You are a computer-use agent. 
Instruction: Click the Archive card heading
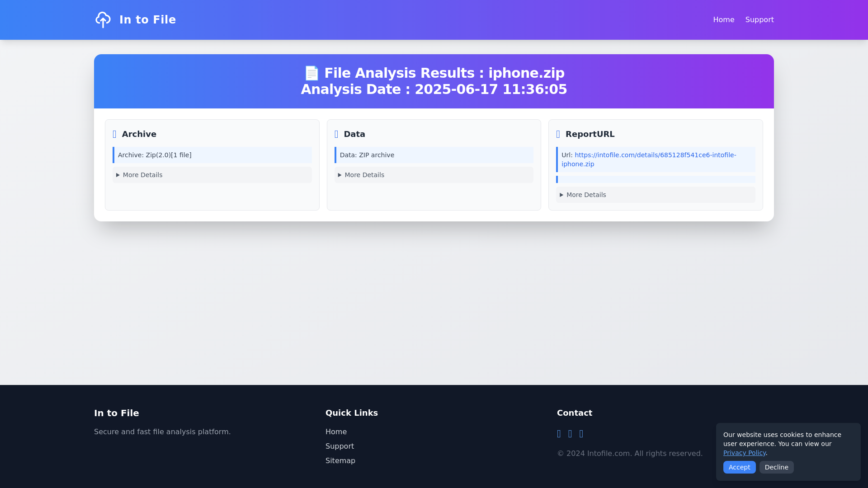[x=139, y=134]
